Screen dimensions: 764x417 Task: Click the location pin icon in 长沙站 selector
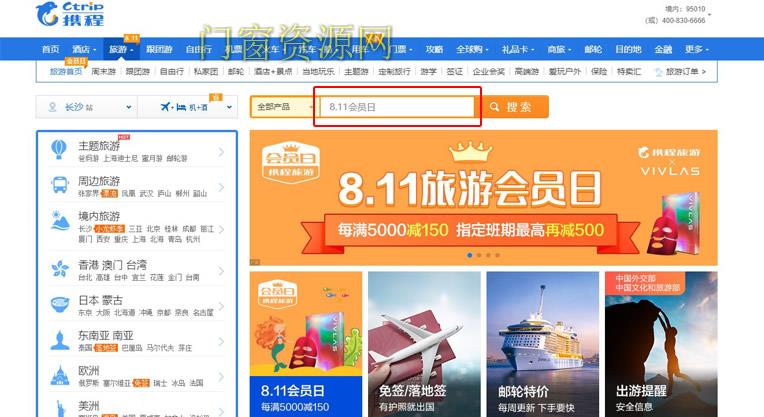[53, 107]
